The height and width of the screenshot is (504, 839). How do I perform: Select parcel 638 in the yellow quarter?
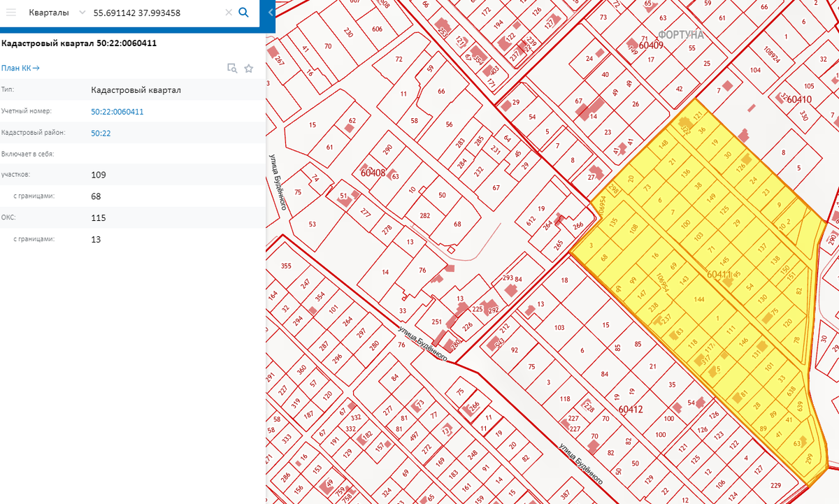coord(791,390)
